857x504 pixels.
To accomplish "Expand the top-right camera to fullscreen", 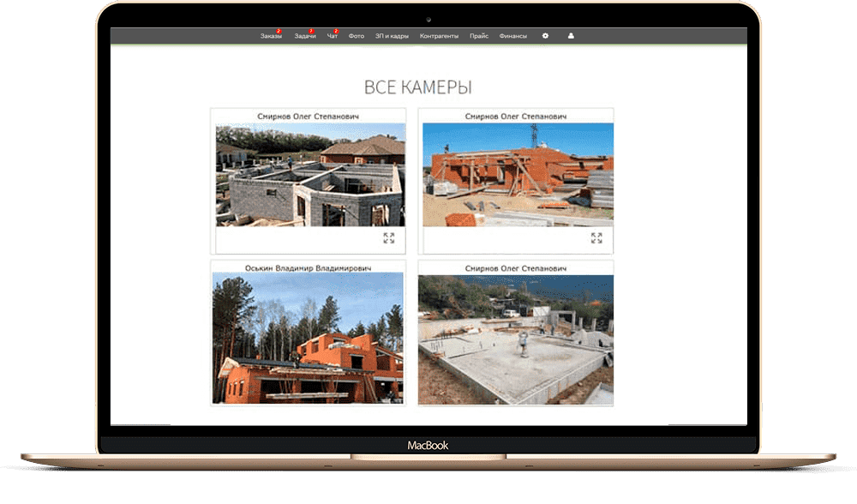I will click(x=596, y=238).
